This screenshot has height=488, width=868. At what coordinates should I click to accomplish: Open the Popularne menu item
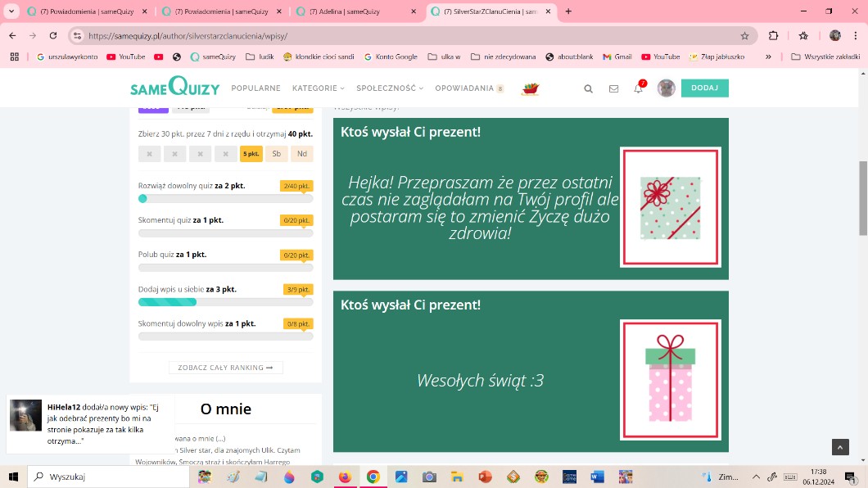(255, 88)
